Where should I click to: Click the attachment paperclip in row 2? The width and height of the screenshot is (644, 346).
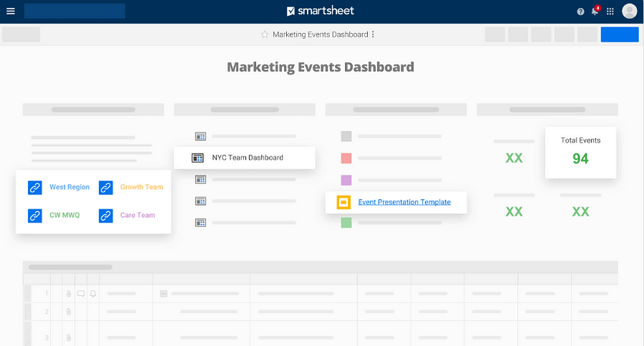tap(69, 312)
